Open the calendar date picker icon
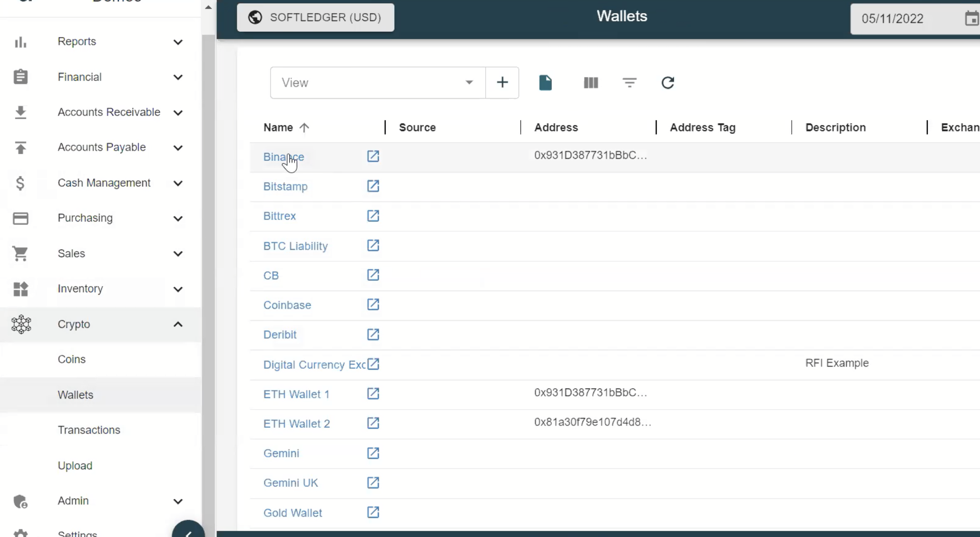This screenshot has width=980, height=537. coord(971,18)
